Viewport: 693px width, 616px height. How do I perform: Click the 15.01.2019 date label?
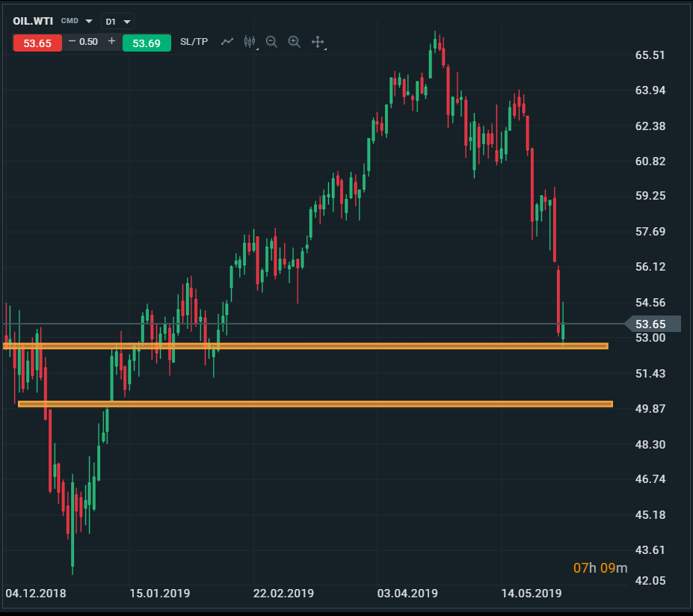coord(160,594)
